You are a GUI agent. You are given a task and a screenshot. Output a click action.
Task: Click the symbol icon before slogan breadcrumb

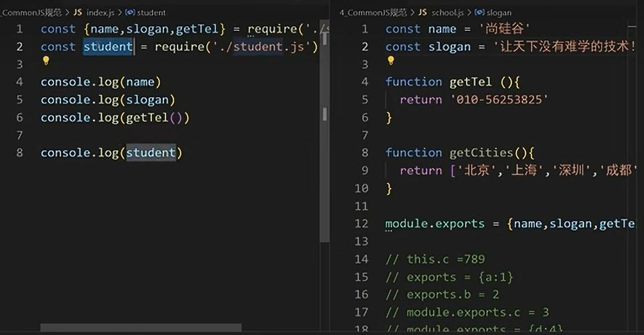click(479, 12)
